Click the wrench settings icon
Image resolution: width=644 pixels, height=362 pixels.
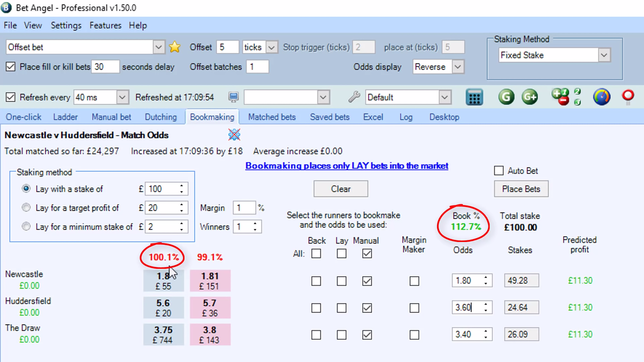point(354,97)
